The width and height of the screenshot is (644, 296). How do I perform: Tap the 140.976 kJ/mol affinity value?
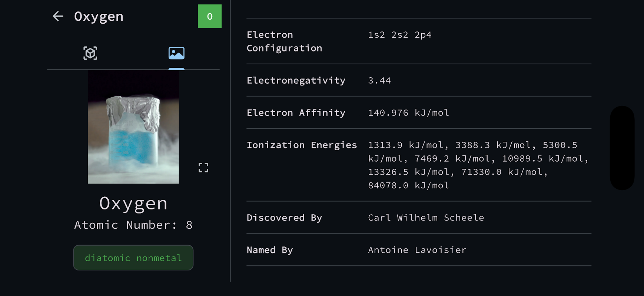[408, 112]
